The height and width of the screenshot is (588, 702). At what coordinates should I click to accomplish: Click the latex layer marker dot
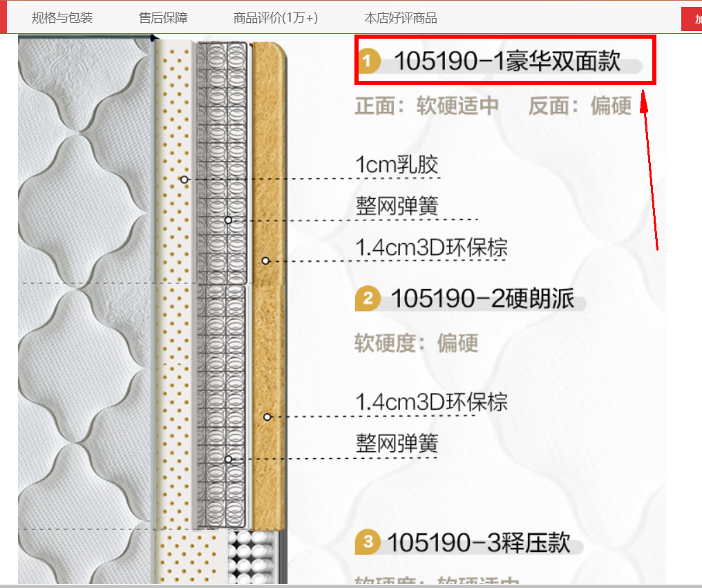(x=184, y=180)
